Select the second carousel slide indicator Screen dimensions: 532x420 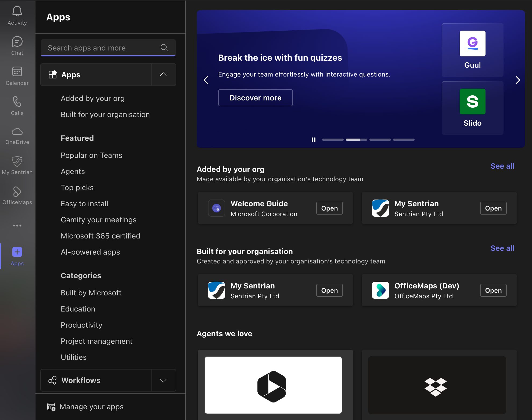pos(357,140)
